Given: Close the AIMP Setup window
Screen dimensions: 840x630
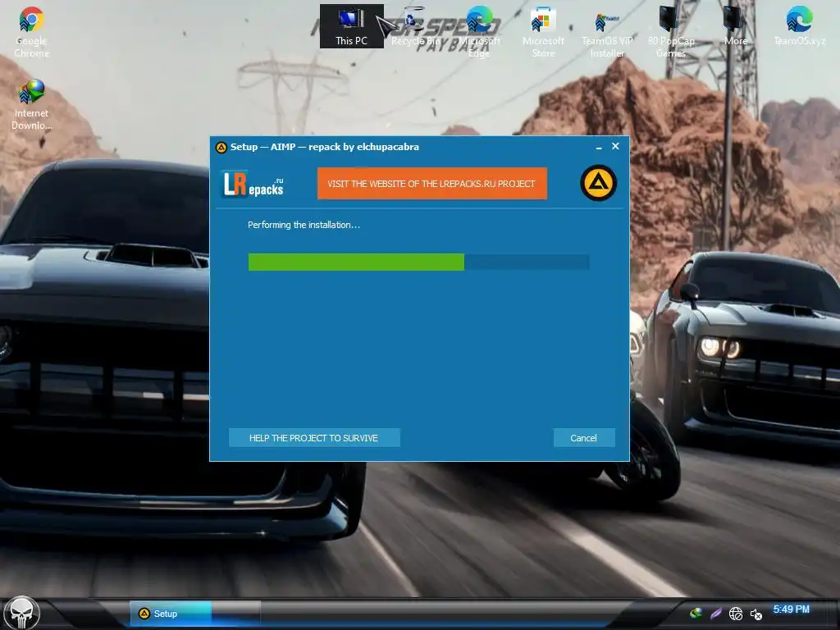Looking at the screenshot, I should [x=615, y=146].
